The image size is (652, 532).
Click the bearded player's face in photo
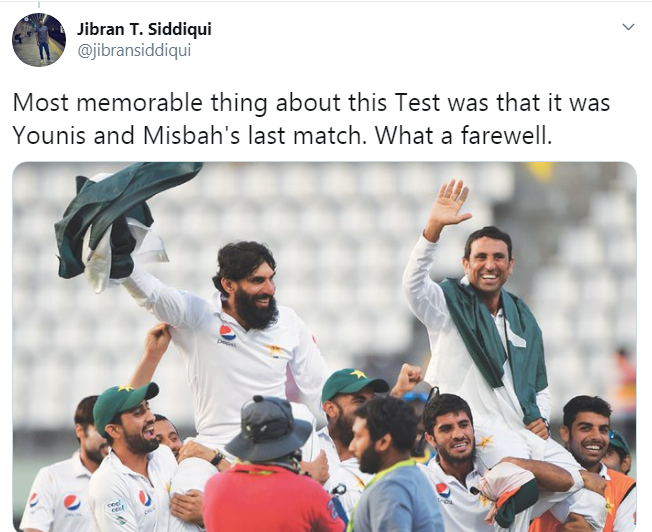pos(254,286)
